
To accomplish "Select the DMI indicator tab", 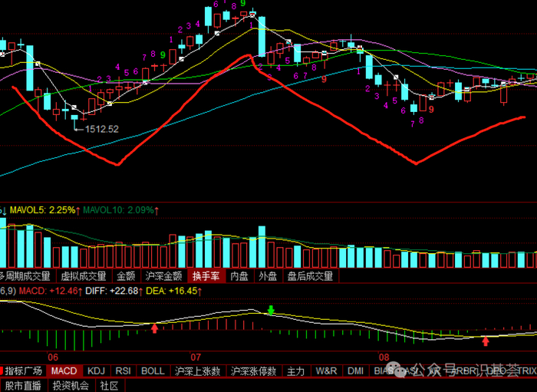I will (x=355, y=371).
